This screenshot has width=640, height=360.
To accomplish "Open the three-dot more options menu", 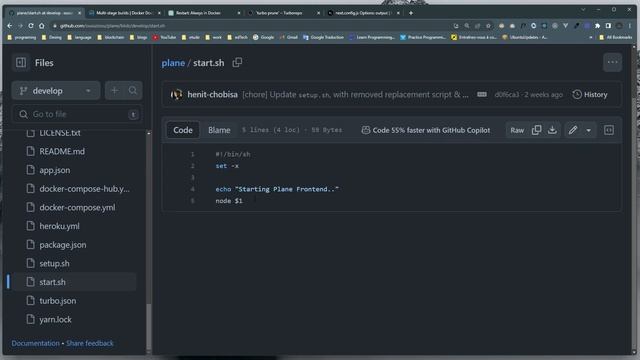I will tap(612, 62).
